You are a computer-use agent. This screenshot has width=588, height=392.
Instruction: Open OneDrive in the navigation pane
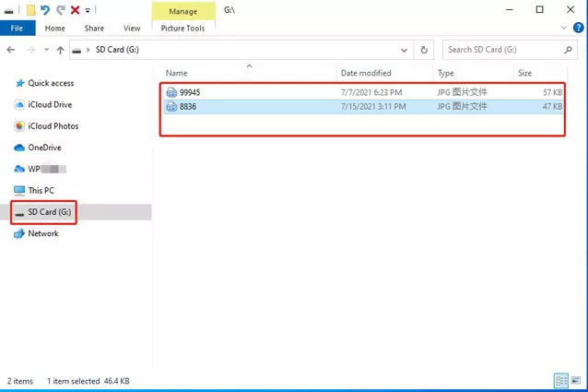tap(43, 148)
